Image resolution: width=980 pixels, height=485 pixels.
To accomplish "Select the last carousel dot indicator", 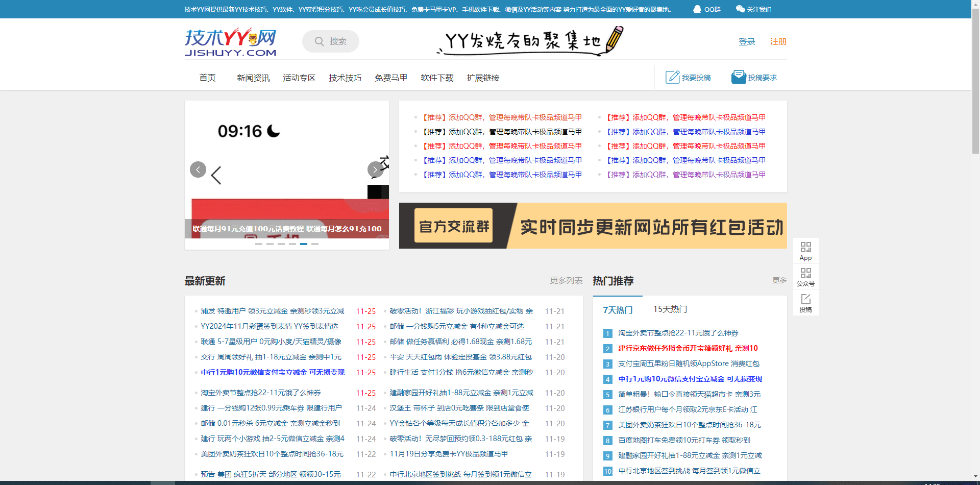I will [315, 244].
